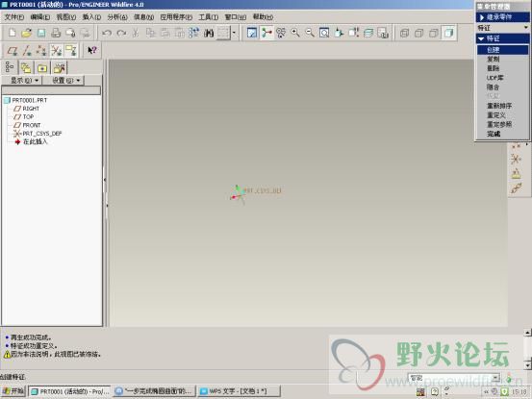Click the Zoom In magnifier icon
532x399 pixels.
pyautogui.click(x=295, y=33)
